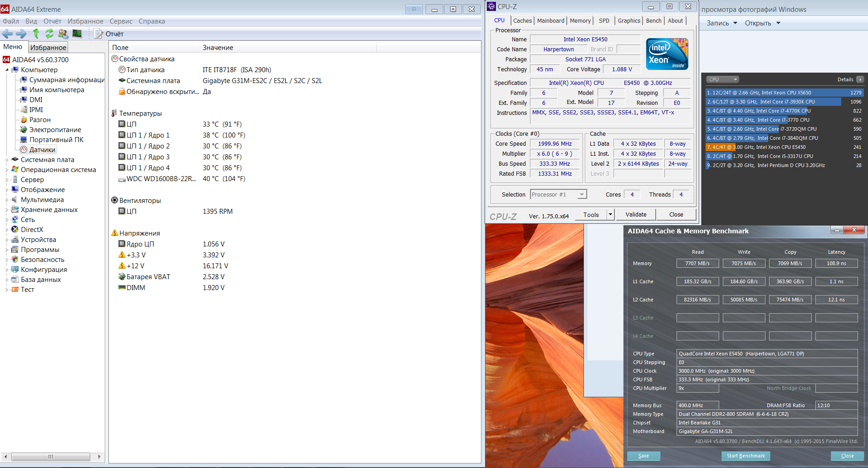Refresh the AIDA64 page with the green arrows
The image size is (868, 468).
point(49,34)
